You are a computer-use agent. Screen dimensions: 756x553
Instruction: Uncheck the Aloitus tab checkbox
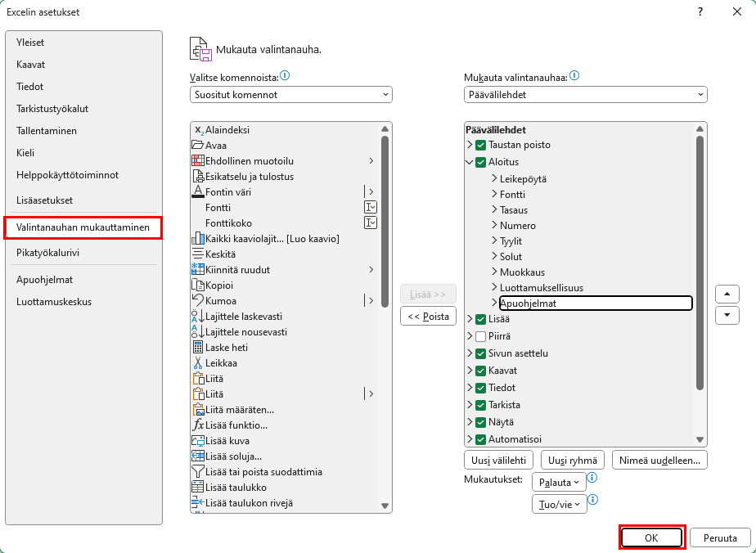[x=480, y=163]
